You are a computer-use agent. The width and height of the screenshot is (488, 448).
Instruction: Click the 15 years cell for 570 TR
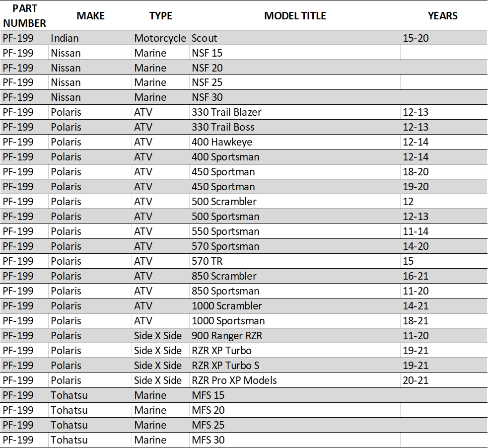[444, 261]
